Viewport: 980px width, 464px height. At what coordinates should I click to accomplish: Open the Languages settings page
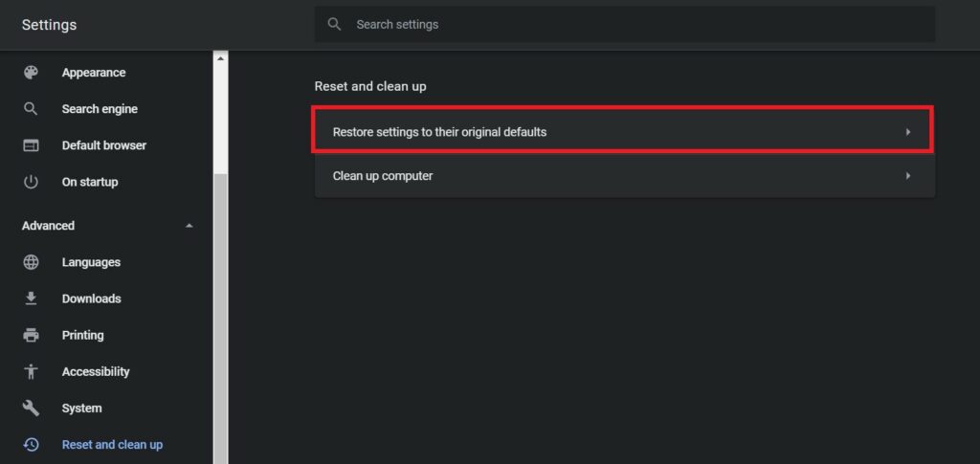click(91, 262)
